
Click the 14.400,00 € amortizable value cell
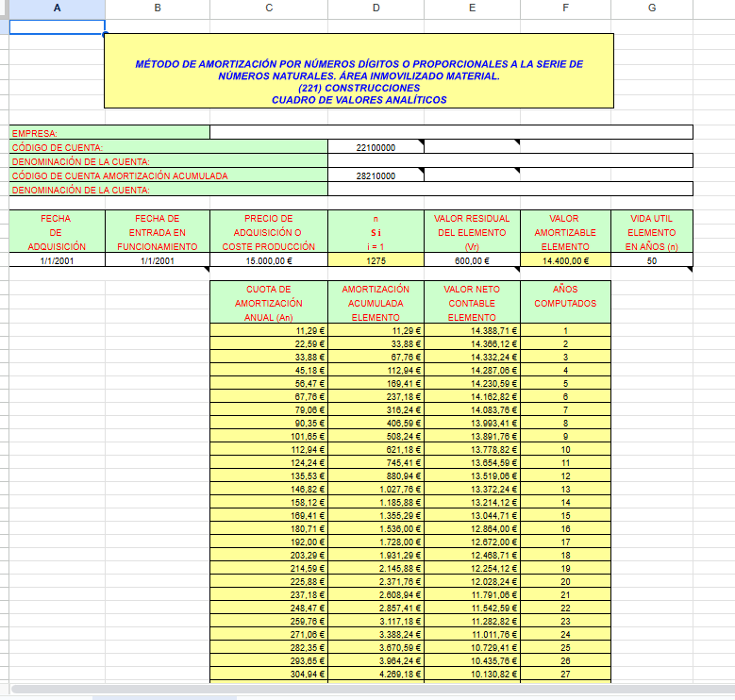[x=565, y=261]
